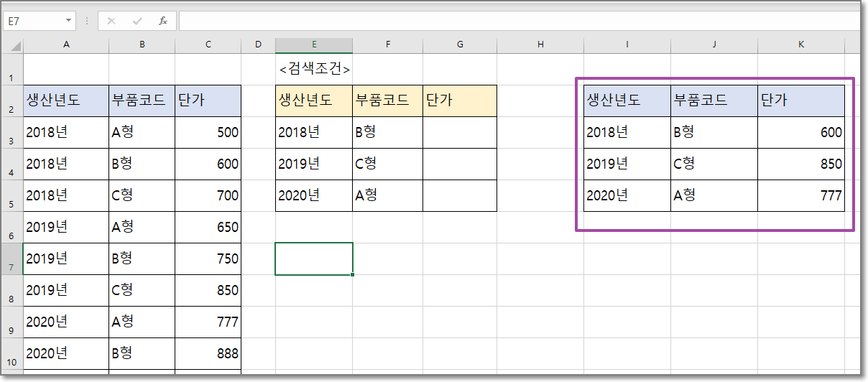
Task: Click the Insert Function fx icon
Action: pos(163,21)
